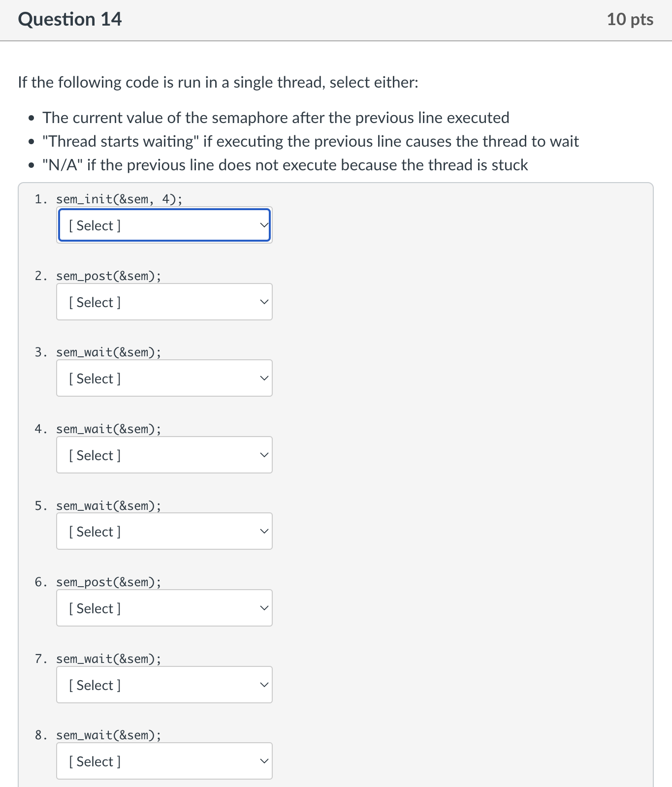The image size is (672, 787).
Task: Click the 10 pts label
Action: pyautogui.click(x=631, y=19)
